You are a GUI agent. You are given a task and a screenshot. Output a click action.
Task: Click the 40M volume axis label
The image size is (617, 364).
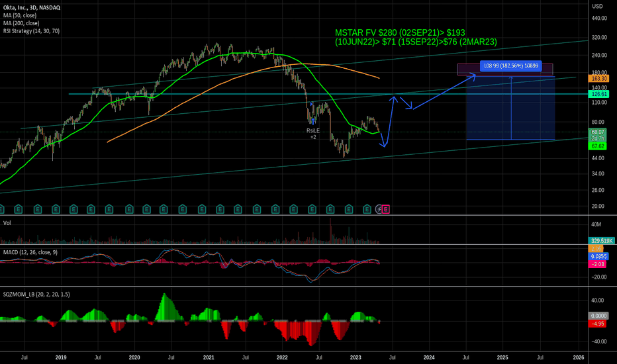[596, 224]
